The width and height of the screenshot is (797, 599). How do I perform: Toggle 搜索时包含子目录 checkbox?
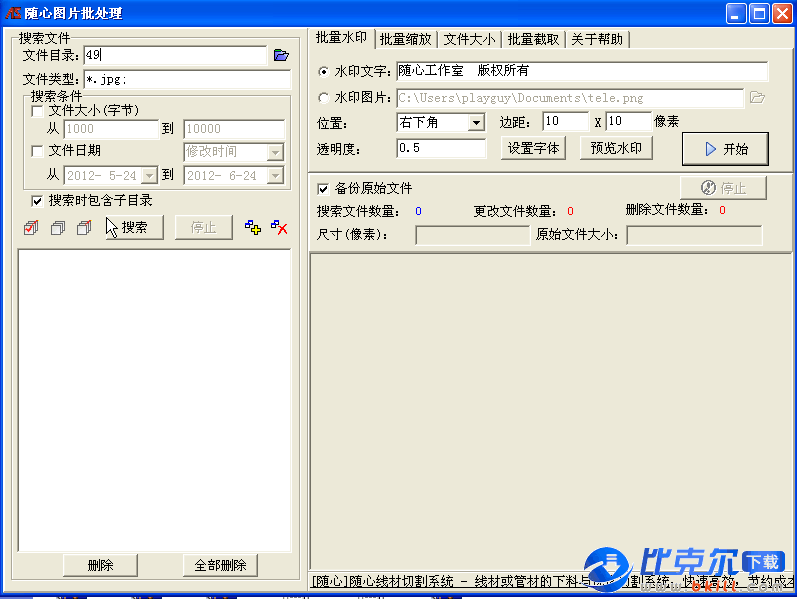(37, 201)
